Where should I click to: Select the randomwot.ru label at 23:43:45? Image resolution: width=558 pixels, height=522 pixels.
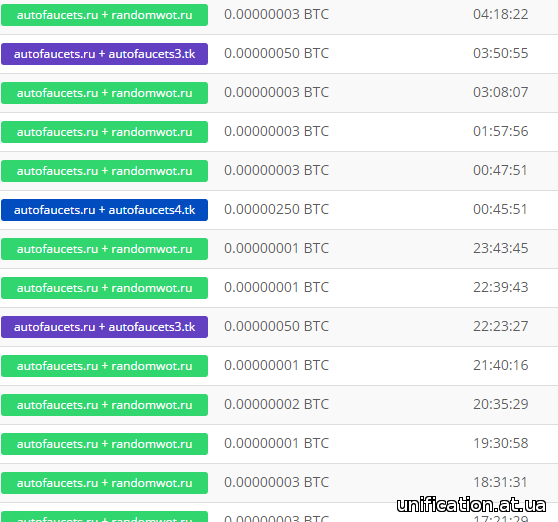(x=104, y=249)
